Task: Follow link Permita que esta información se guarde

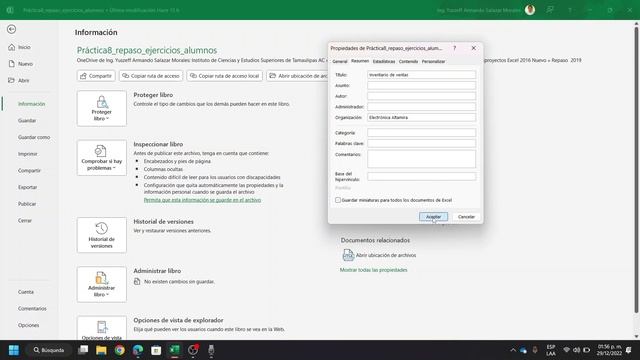Action: point(202,200)
